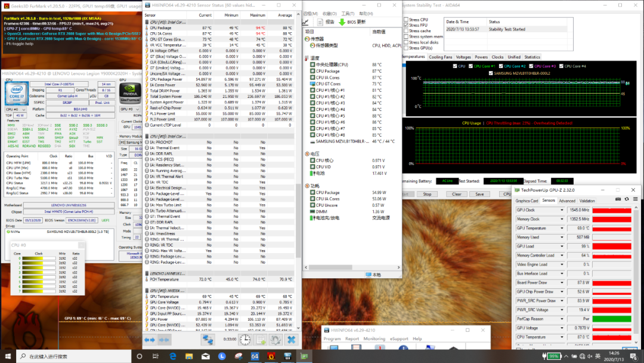Viewport: 644px width, 363px height.
Task: Click AIDA64 graph toolbar icon
Action: (x=305, y=21)
